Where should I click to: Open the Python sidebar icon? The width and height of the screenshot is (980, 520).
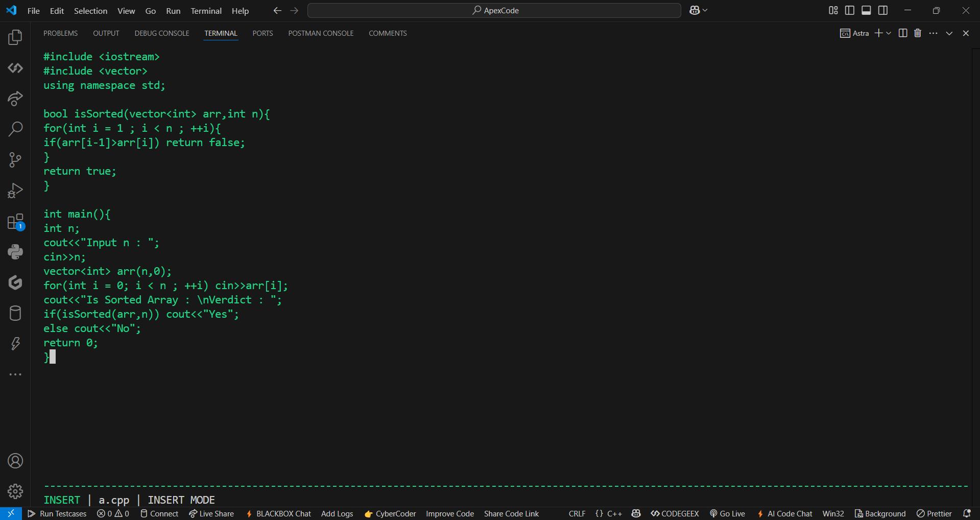point(15,252)
